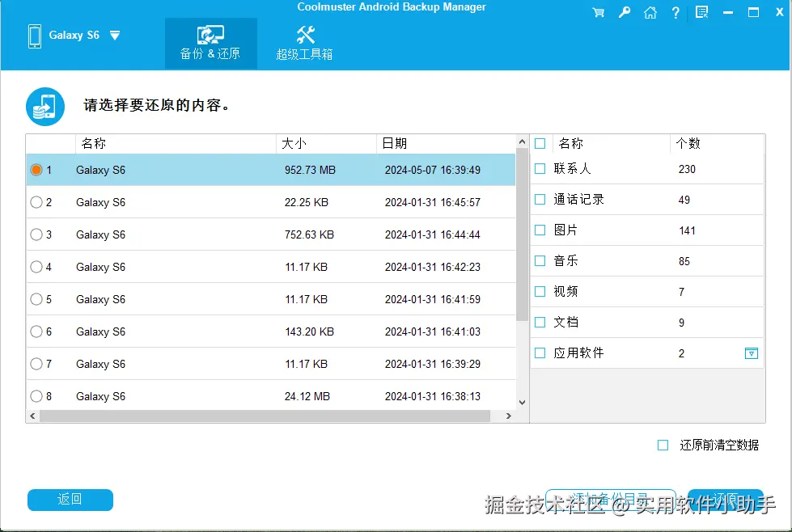Click the vertical scrollbar up arrow
792x532 pixels.
click(523, 142)
